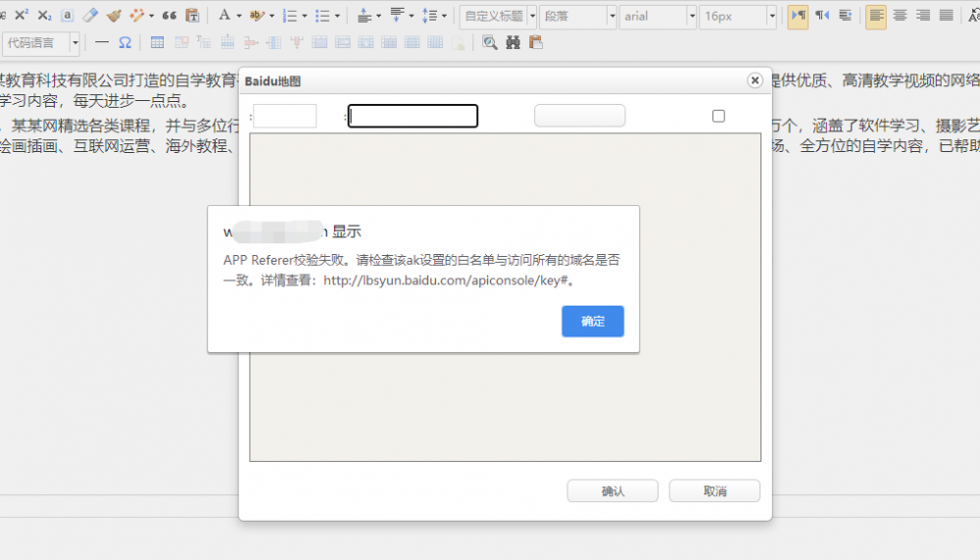Image resolution: width=980 pixels, height=560 pixels.
Task: Click the insert table row icon
Action: click(x=227, y=42)
